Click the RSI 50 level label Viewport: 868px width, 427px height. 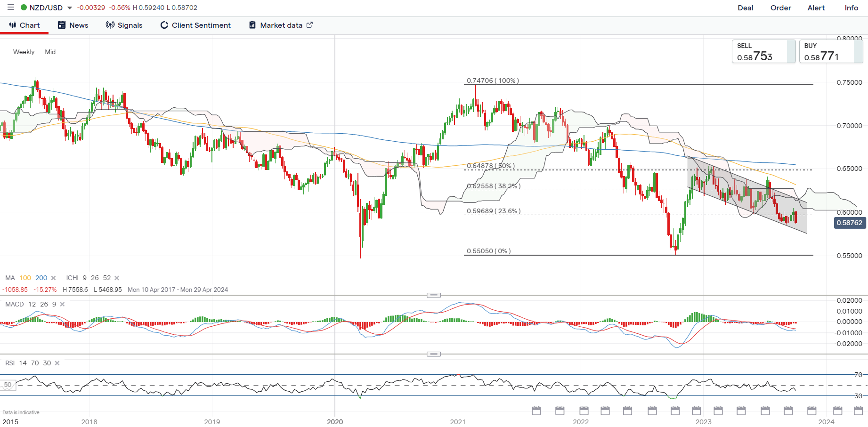click(8, 385)
